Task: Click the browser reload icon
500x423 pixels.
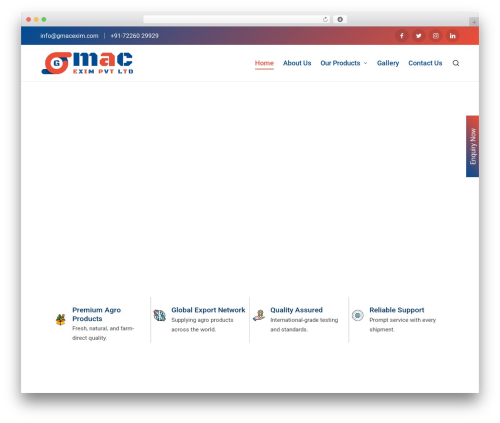Action: coord(325,19)
